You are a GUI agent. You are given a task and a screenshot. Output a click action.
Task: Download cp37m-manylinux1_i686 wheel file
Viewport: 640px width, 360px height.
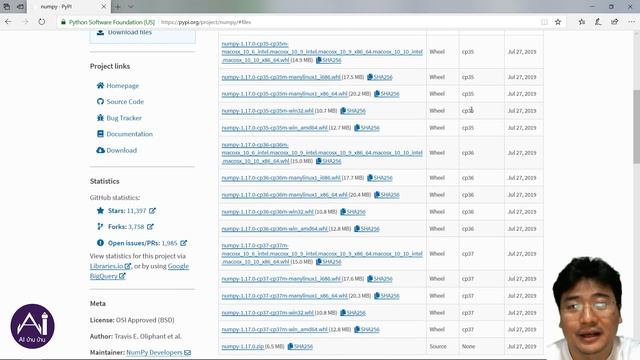pos(281,279)
